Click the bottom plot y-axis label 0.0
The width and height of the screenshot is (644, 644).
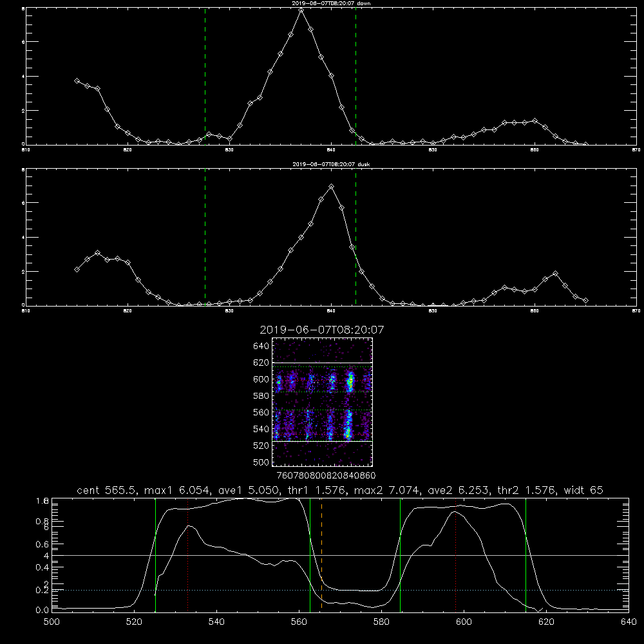click(43, 611)
